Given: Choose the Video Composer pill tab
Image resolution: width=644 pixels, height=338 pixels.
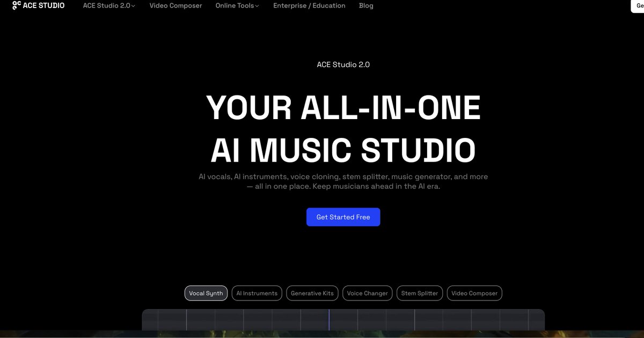Looking at the screenshot, I should point(474,293).
